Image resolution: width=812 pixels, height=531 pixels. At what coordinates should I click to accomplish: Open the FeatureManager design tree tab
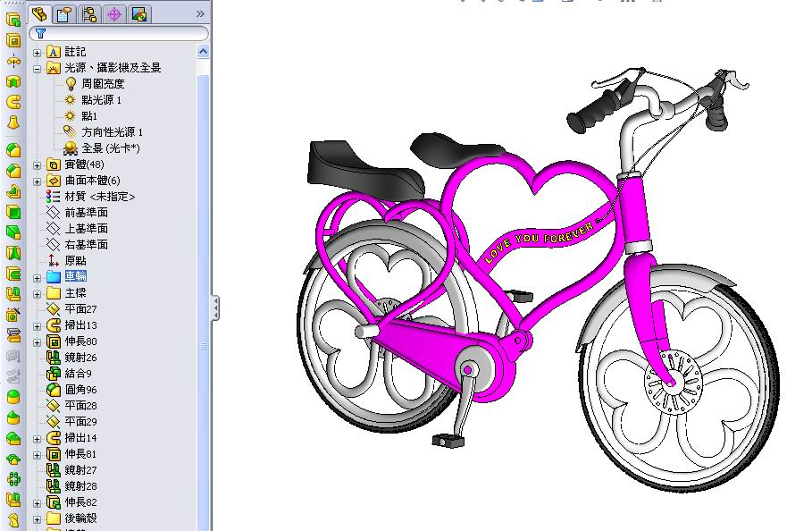(x=39, y=14)
